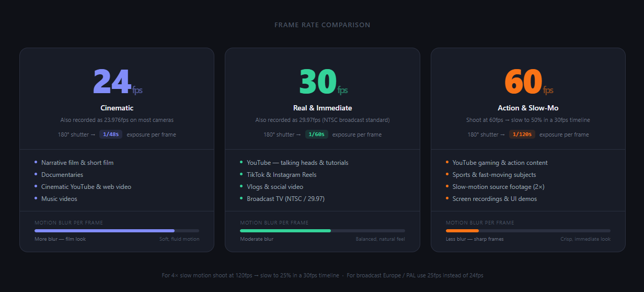Select the 1/48s shutter badge
This screenshot has height=292, width=644.
click(110, 134)
